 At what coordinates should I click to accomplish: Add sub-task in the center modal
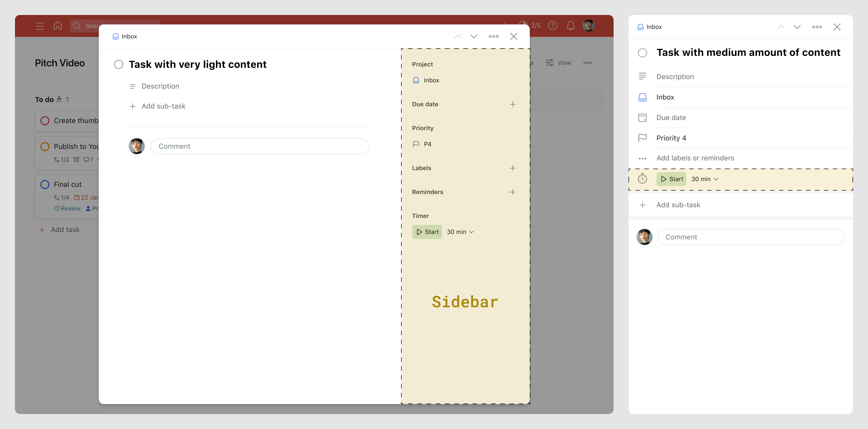tap(157, 106)
